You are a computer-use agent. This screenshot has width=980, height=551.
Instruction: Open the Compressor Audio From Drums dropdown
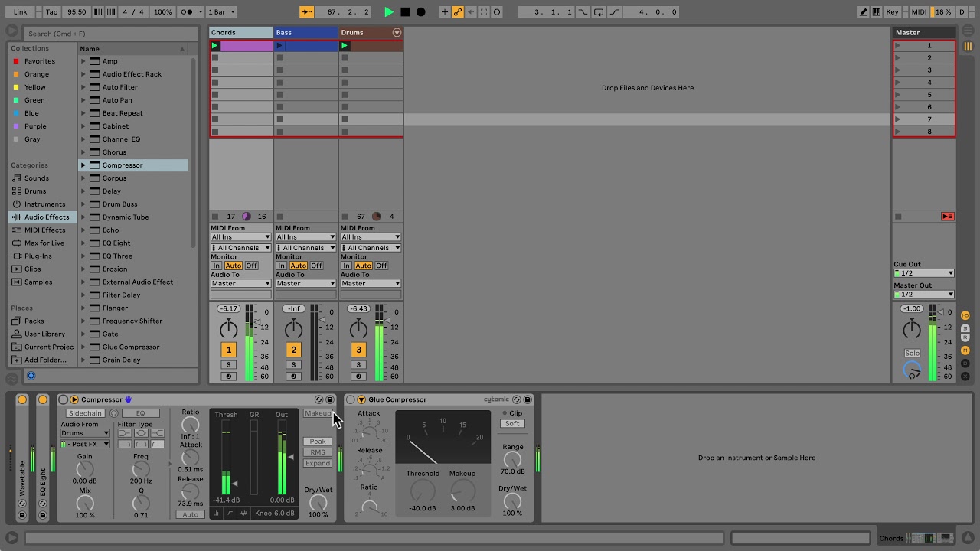[x=85, y=433]
